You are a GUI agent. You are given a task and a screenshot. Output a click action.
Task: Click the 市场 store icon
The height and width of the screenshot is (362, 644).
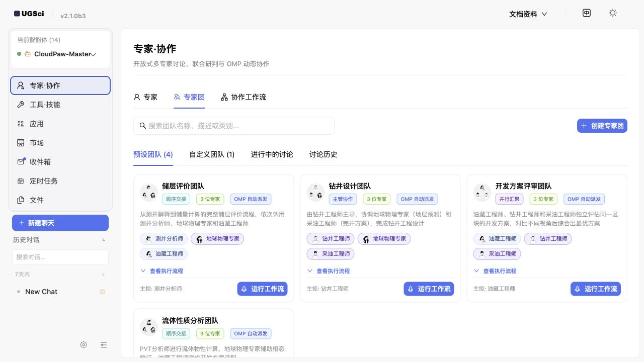pyautogui.click(x=21, y=143)
